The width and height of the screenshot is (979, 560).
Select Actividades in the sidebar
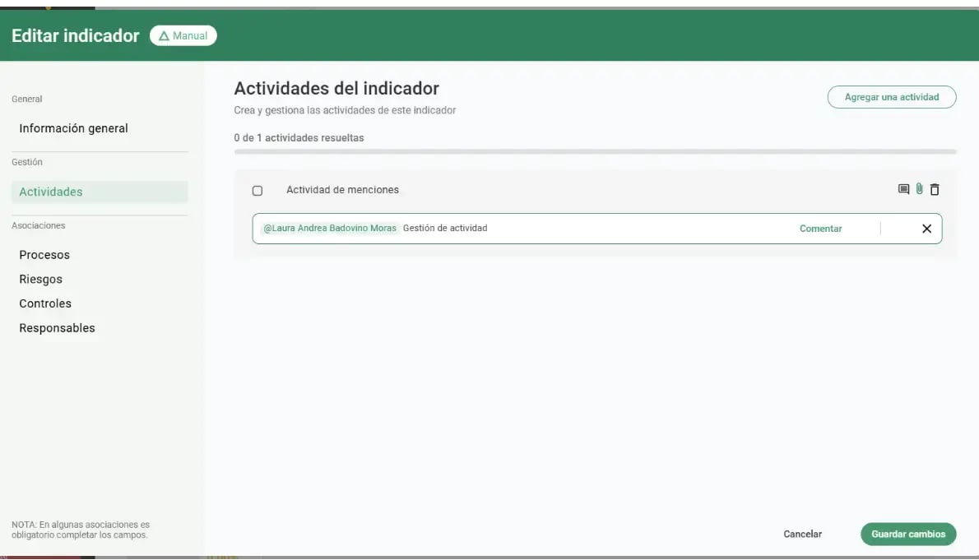click(51, 192)
